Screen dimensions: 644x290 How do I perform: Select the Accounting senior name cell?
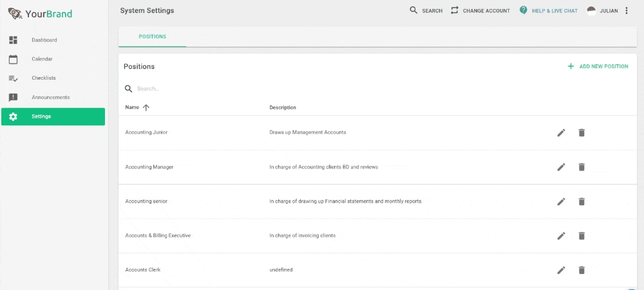click(146, 201)
